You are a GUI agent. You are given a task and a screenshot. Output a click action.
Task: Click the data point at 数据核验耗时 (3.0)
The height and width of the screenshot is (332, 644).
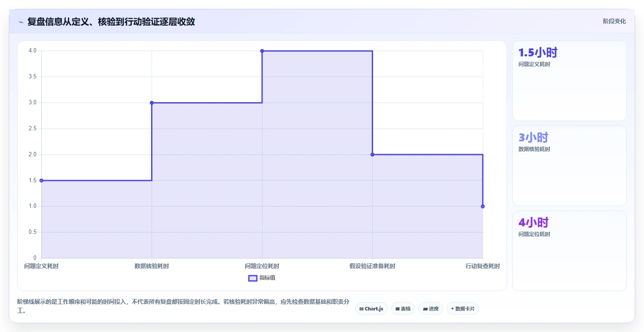[152, 103]
